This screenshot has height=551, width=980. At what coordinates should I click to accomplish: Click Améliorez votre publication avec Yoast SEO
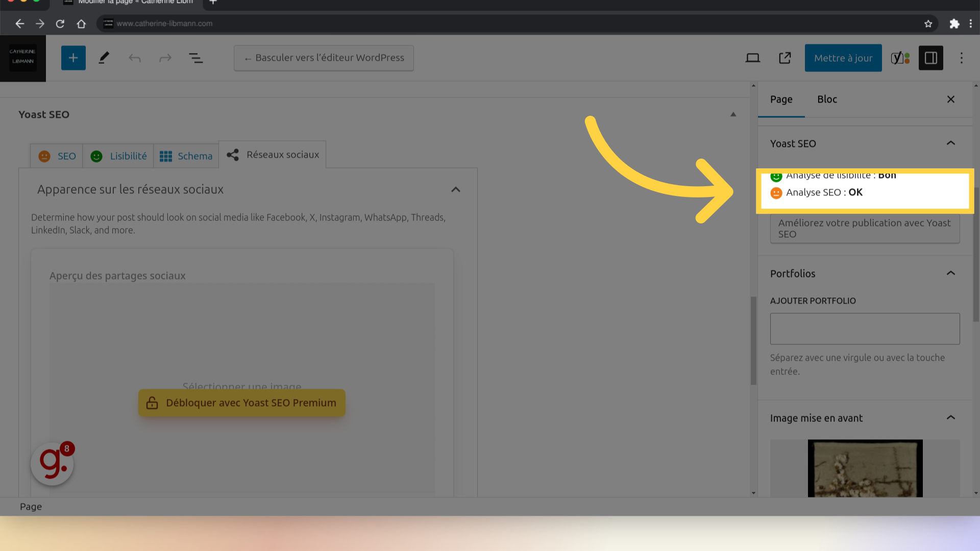pos(865,228)
